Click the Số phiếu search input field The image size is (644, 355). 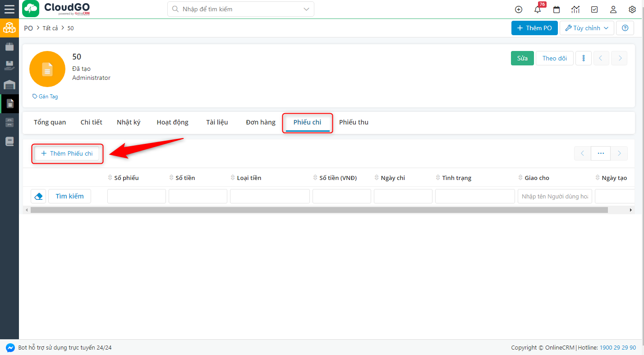pyautogui.click(x=136, y=196)
